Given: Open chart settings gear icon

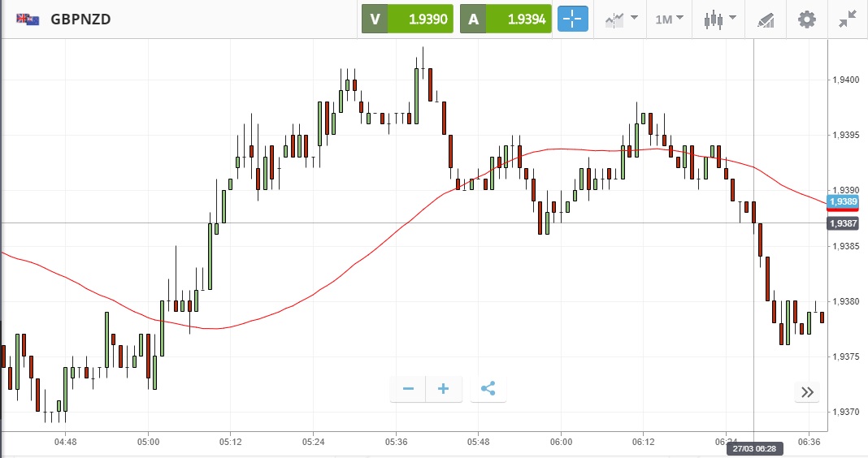Looking at the screenshot, I should (806, 19).
